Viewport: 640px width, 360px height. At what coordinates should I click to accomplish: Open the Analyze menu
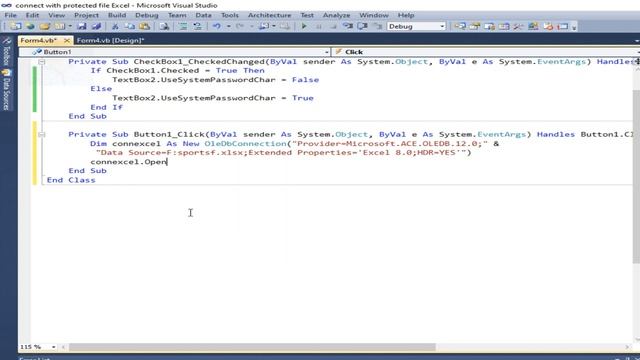336,15
